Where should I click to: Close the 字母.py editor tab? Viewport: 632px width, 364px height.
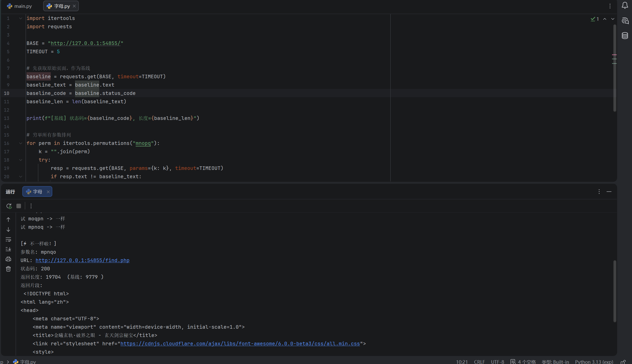coord(74,6)
